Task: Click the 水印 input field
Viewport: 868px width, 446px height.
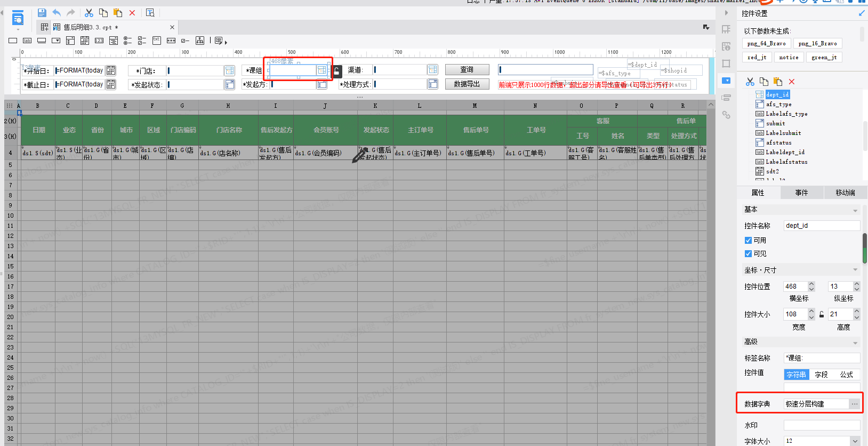Action: point(822,425)
